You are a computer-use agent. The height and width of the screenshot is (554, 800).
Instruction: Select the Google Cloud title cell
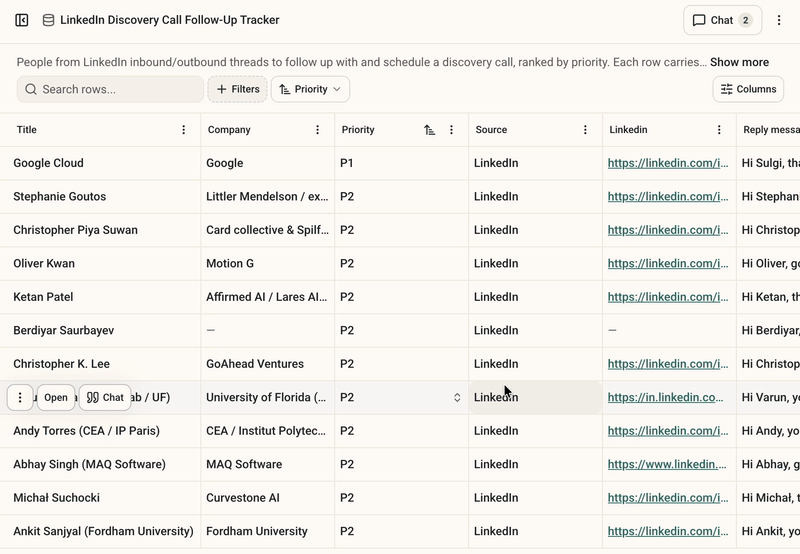101,163
